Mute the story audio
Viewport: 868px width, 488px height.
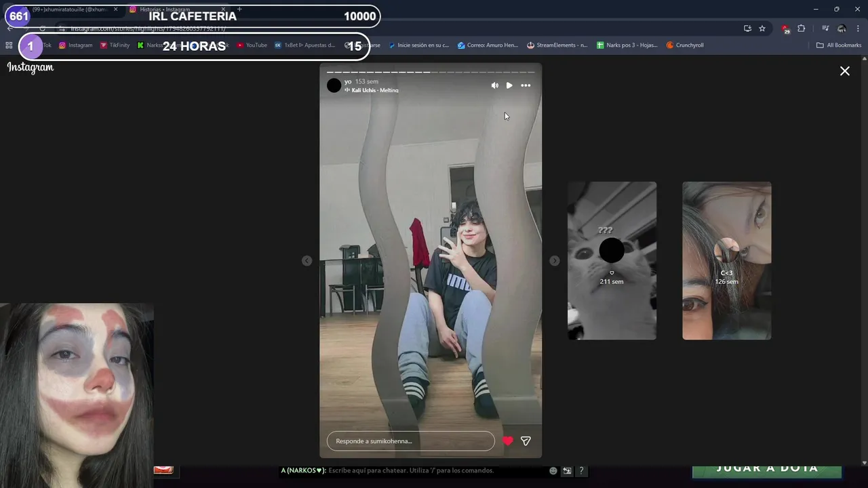click(x=494, y=85)
